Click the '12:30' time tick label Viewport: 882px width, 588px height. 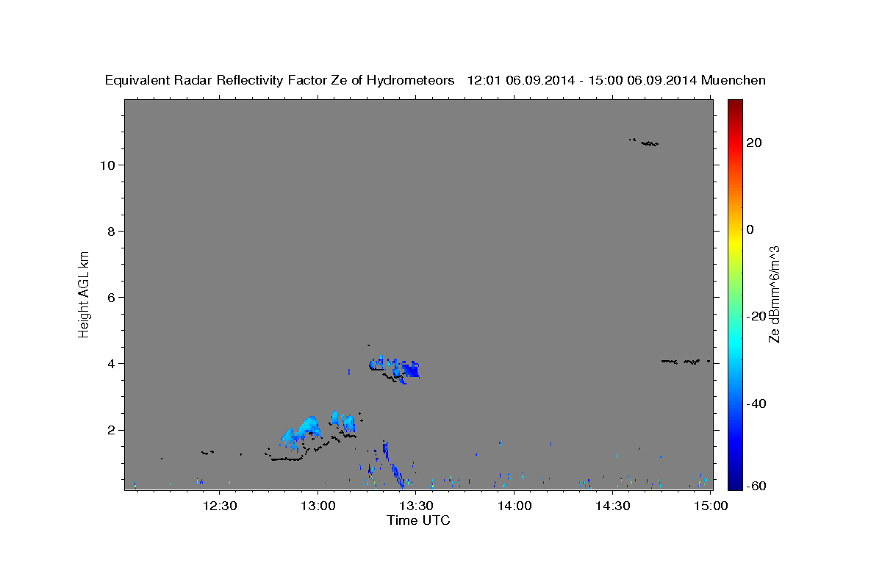pyautogui.click(x=220, y=506)
